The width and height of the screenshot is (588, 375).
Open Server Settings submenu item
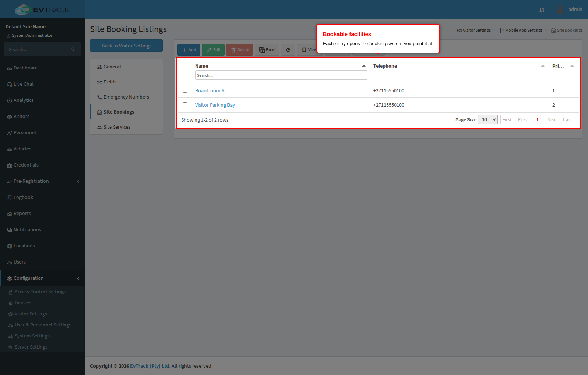pos(31,347)
